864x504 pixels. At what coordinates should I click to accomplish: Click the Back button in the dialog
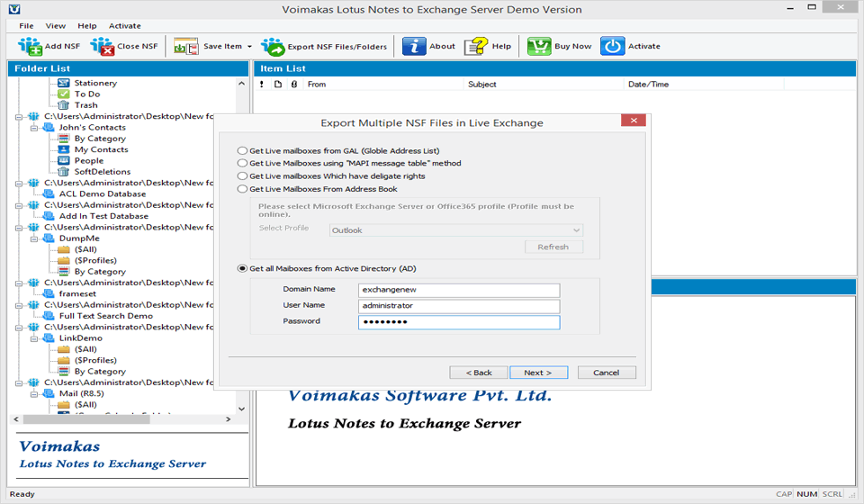point(478,373)
